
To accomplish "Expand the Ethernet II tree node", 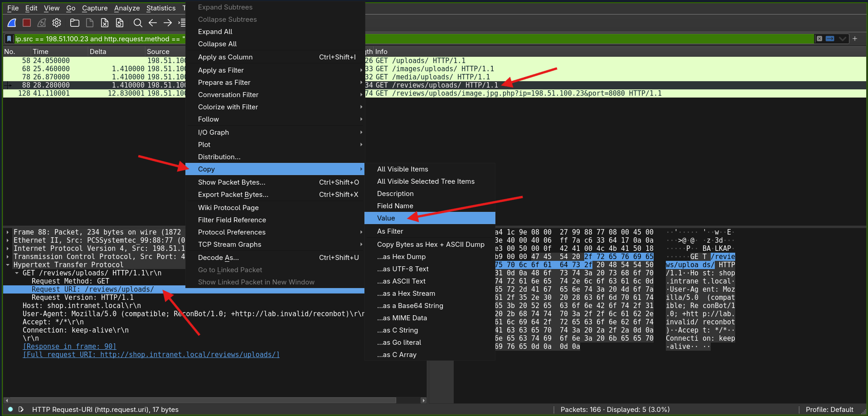I will tap(8, 240).
